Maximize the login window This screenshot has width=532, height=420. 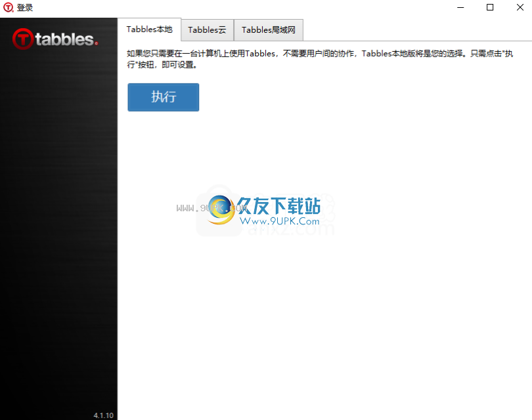point(490,7)
